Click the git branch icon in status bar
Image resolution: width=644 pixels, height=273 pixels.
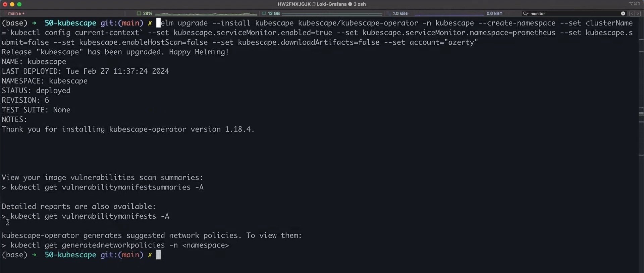[5, 13]
